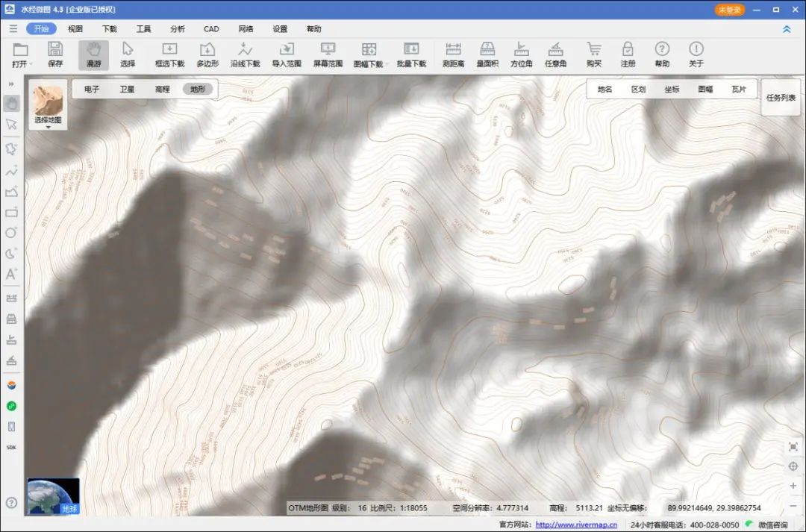Image resolution: width=806 pixels, height=532 pixels.
Task: Open the 工具 ribbon tab
Action: (x=143, y=29)
